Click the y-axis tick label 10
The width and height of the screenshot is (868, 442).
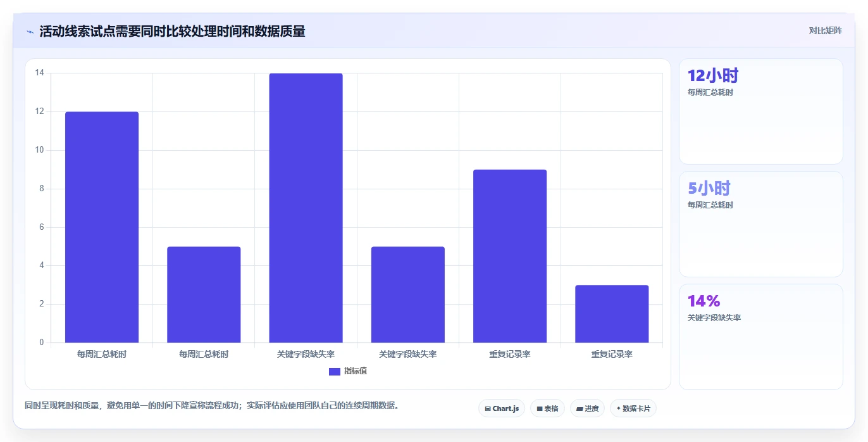pyautogui.click(x=40, y=150)
